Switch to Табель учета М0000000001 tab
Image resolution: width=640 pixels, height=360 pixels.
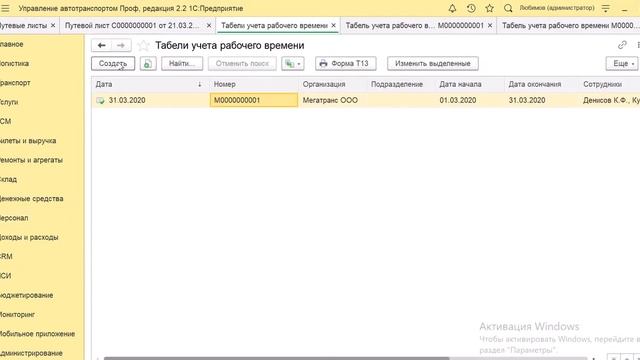[x=415, y=25]
